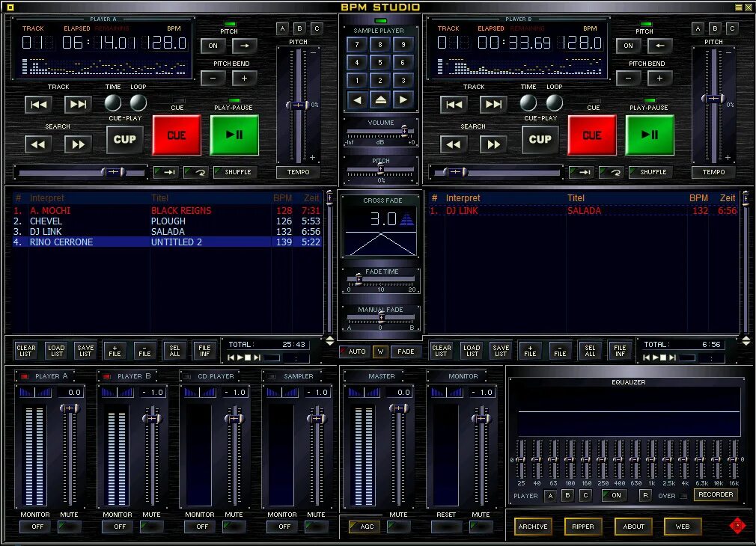
Task: Click sample player right arrow
Action: point(403,99)
